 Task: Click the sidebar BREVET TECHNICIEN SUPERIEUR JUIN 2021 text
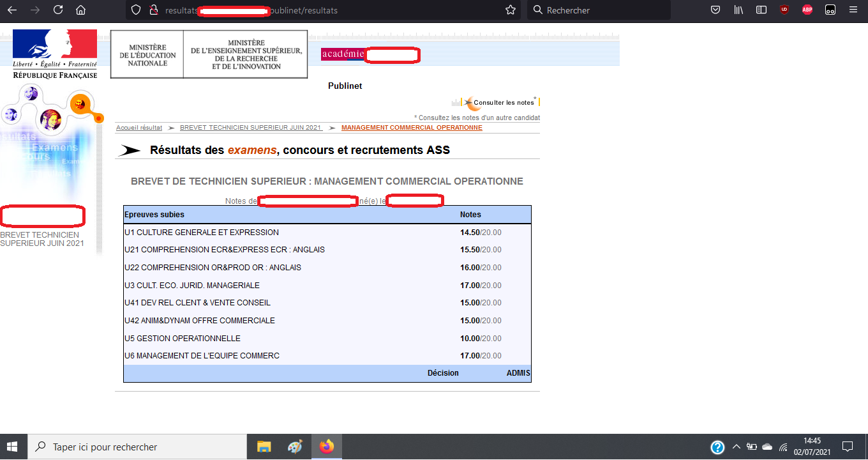42,239
